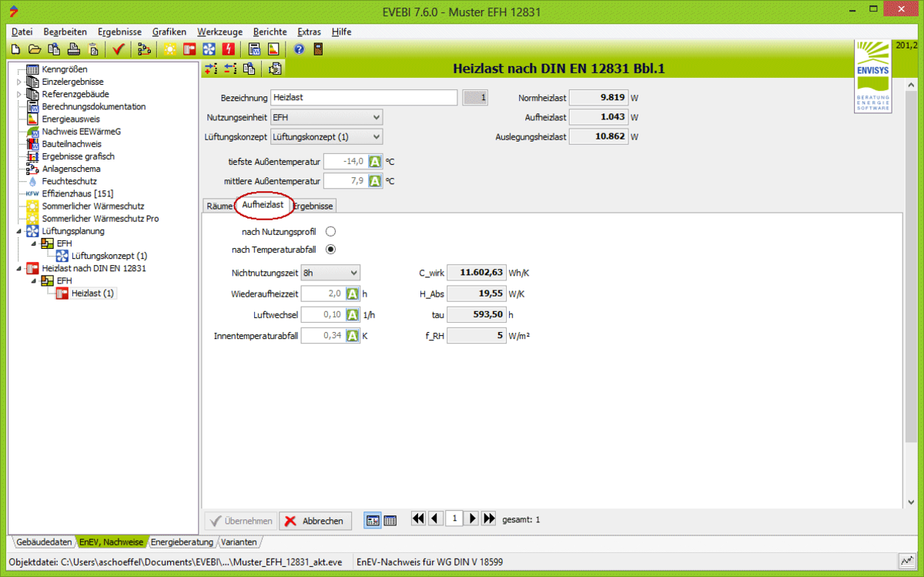
Task: Select the 'nach Temperaturabfall' radio button
Action: coord(331,250)
